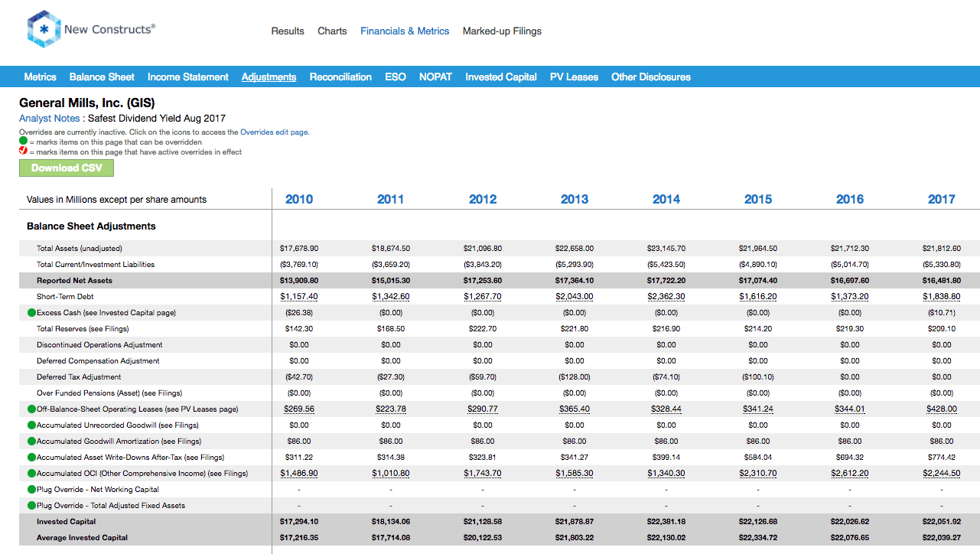980x554 pixels.
Task: Click the 2014 column header
Action: pyautogui.click(x=666, y=199)
